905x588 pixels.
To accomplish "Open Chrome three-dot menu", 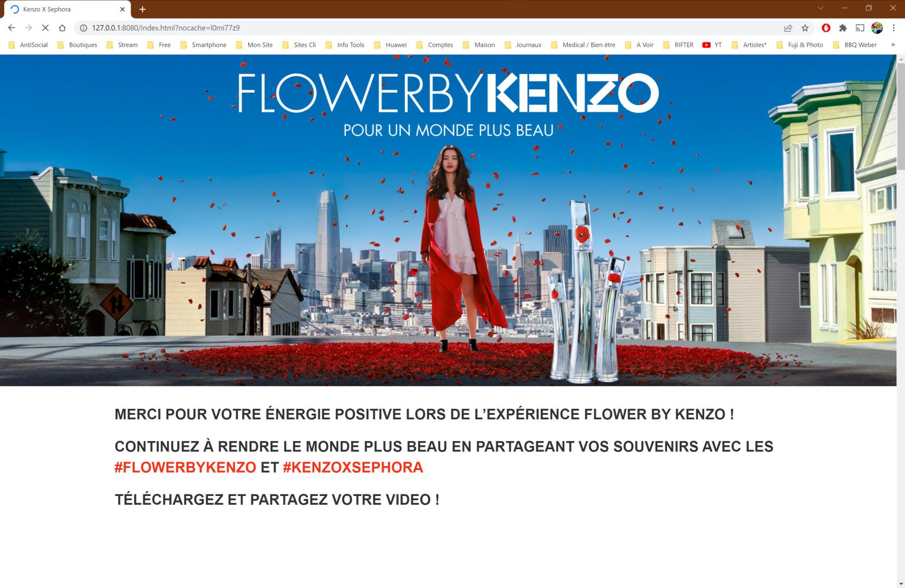I will [x=894, y=28].
